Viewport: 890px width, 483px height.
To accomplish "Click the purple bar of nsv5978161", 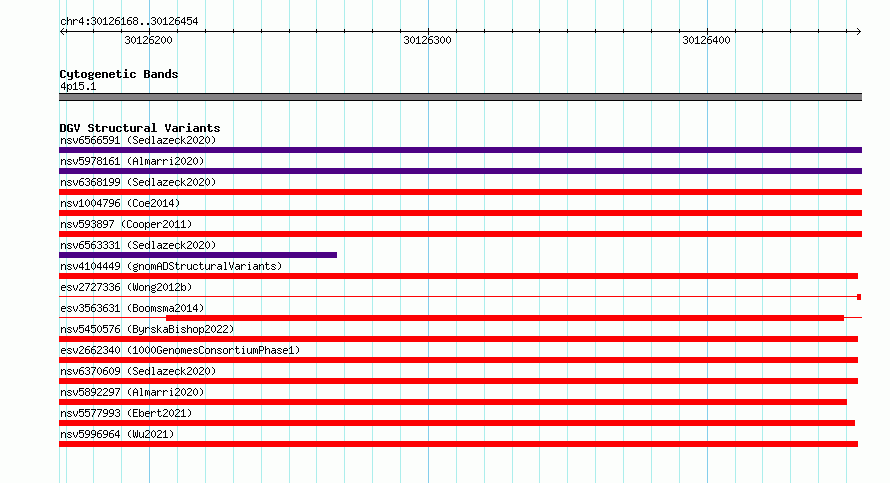I will point(460,171).
